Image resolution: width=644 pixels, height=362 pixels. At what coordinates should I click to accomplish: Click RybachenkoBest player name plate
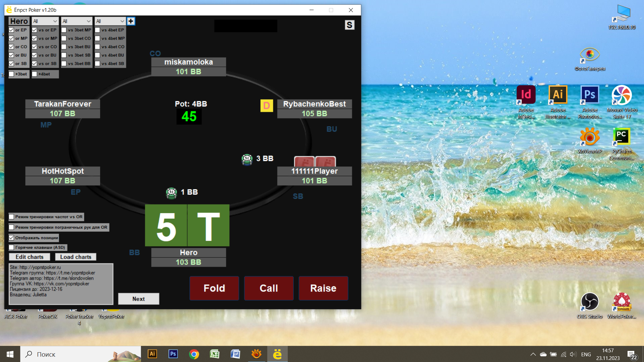coord(315,104)
